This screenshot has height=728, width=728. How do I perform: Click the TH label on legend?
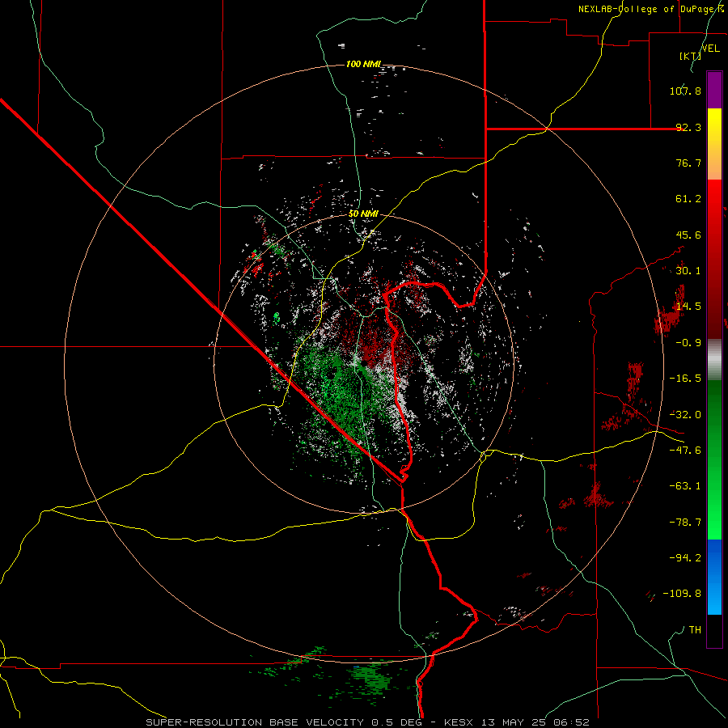pyautogui.click(x=695, y=630)
